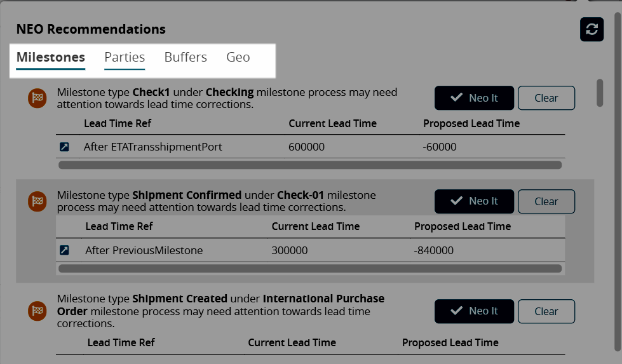Click the flag icon beside Shipment Created
The image size is (622, 364).
(37, 311)
